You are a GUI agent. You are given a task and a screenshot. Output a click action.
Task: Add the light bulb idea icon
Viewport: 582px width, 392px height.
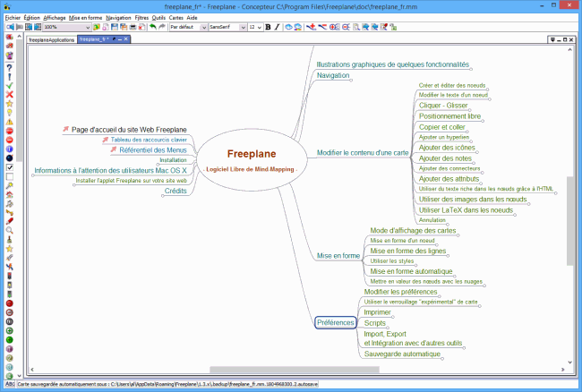[10, 113]
